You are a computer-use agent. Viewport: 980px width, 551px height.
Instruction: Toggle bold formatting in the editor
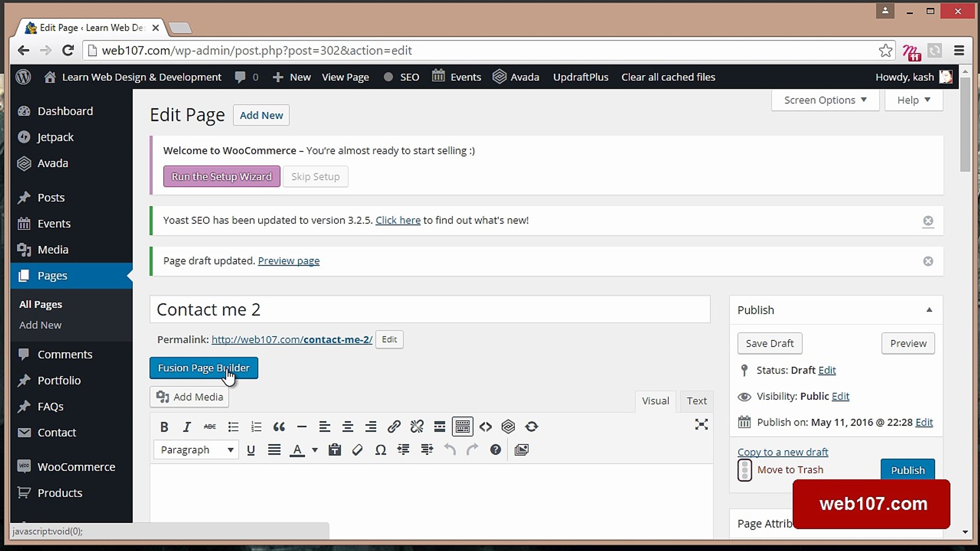tap(164, 427)
